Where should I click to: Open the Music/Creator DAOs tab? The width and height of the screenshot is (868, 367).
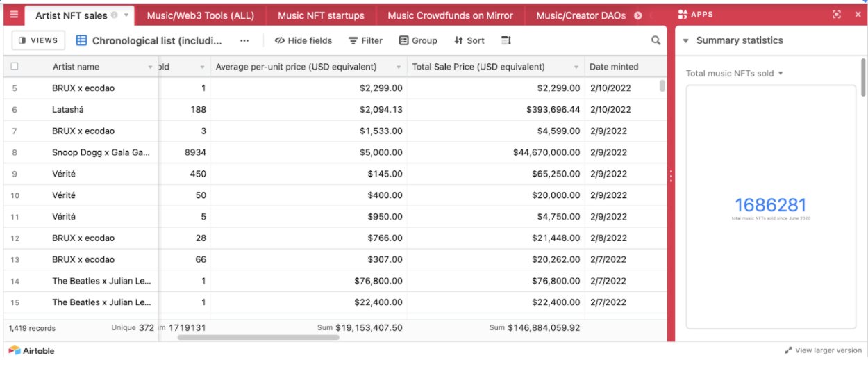coord(581,15)
